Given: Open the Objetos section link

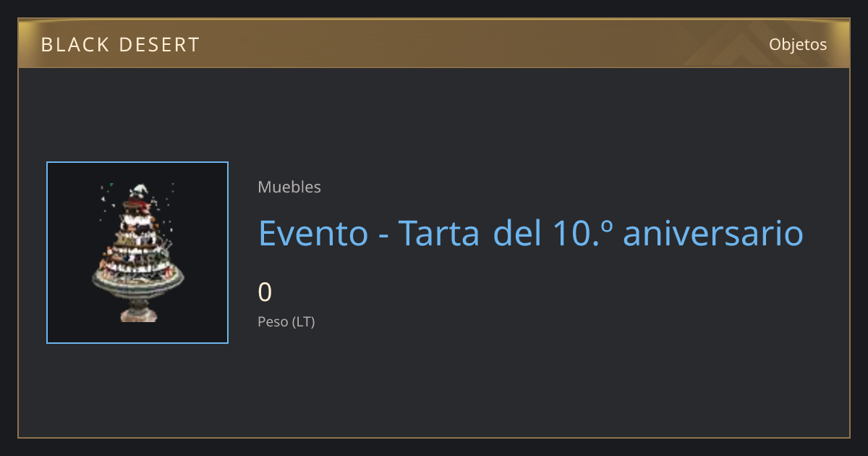Looking at the screenshot, I should coord(798,44).
